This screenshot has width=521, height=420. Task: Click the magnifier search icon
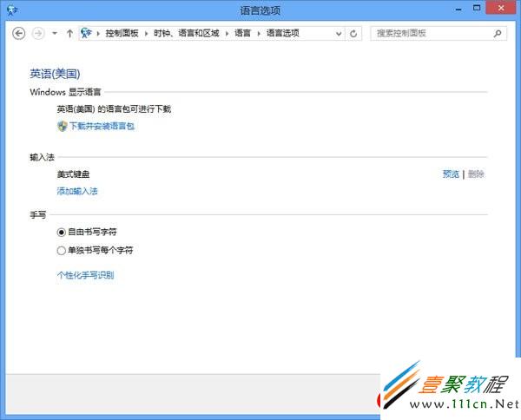pos(498,33)
